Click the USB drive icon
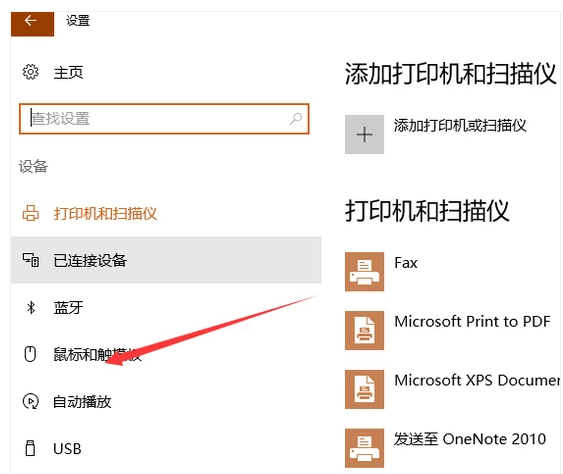 click(31, 448)
